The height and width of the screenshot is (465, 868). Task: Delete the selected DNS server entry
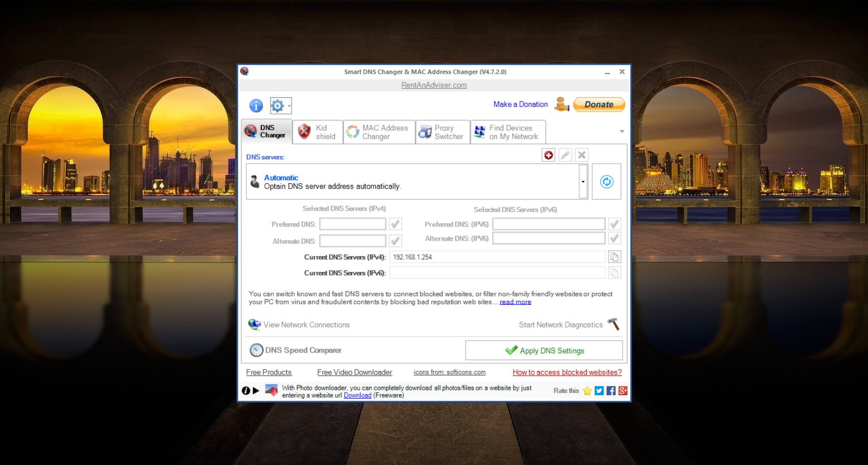click(581, 155)
